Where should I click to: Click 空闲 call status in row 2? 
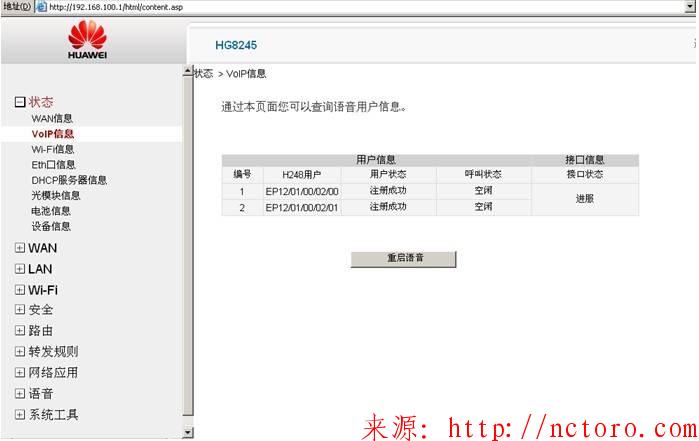[x=483, y=206]
